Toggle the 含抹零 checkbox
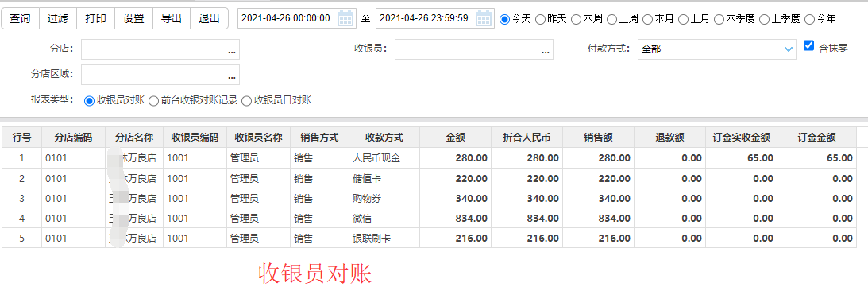The height and width of the screenshot is (295, 868). (x=808, y=45)
